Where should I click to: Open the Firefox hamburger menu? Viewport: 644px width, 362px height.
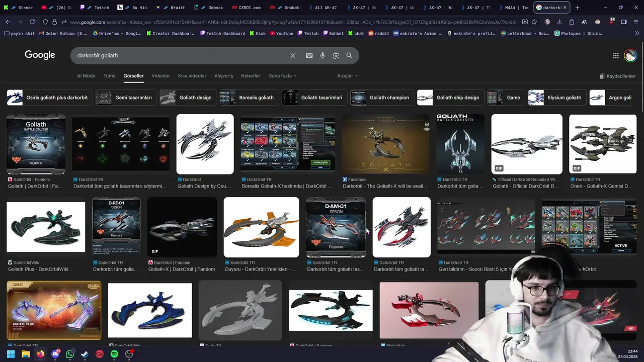point(636,22)
